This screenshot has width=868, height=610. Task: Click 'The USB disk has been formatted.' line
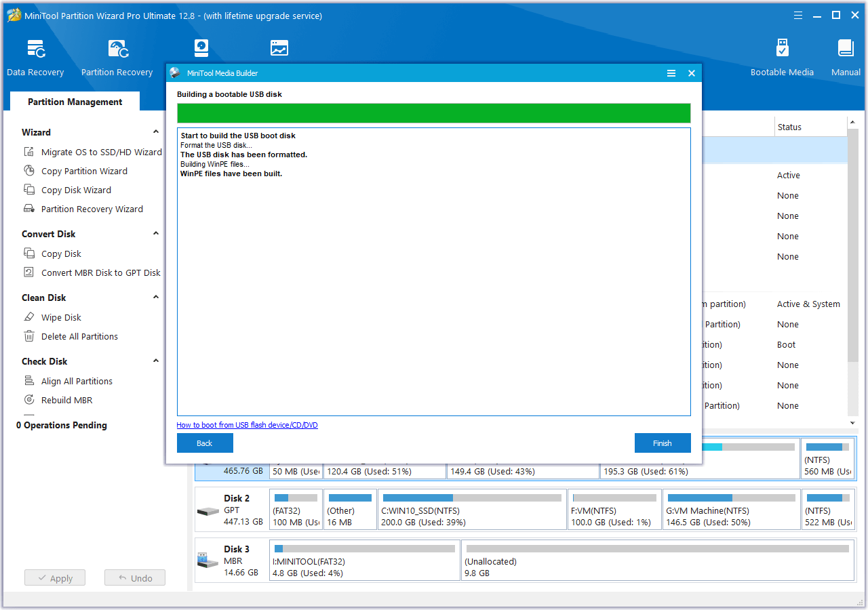[244, 155]
